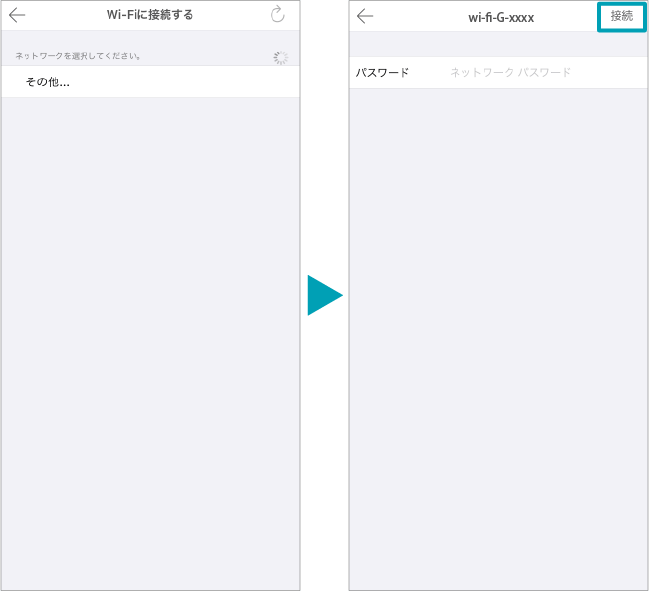Click the パスワード label
This screenshot has height=592, width=649.
click(383, 73)
